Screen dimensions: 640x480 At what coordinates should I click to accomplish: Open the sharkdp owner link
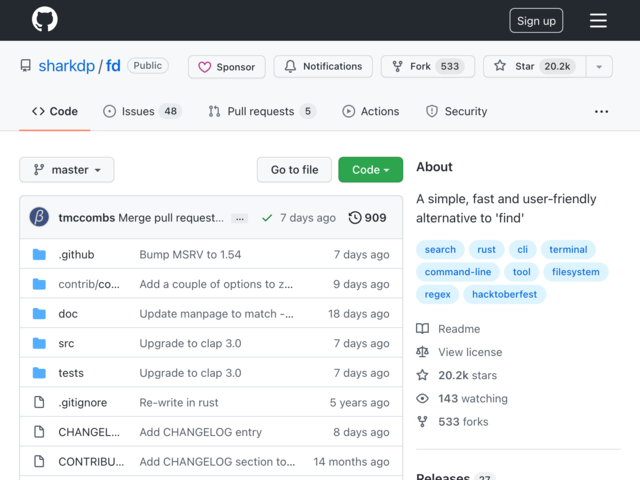67,66
